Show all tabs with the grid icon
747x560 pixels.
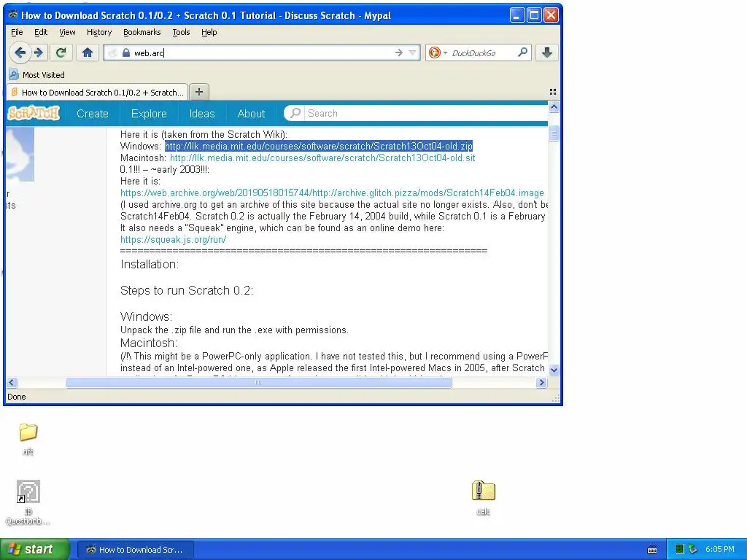coord(553,92)
